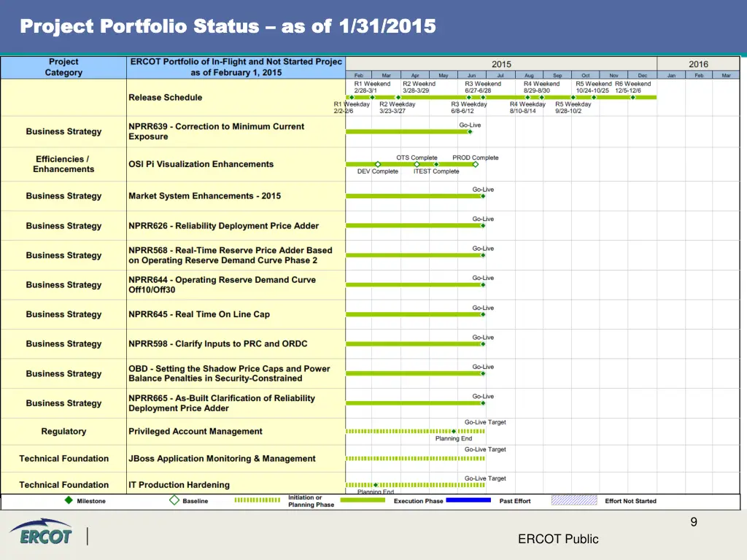Click the OTS Complete diamond marker
This screenshot has height=560, width=747.
click(417, 164)
